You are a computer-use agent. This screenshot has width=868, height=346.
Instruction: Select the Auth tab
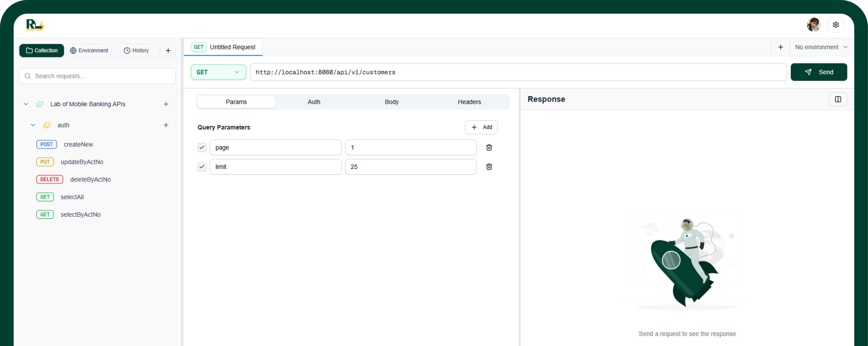314,102
